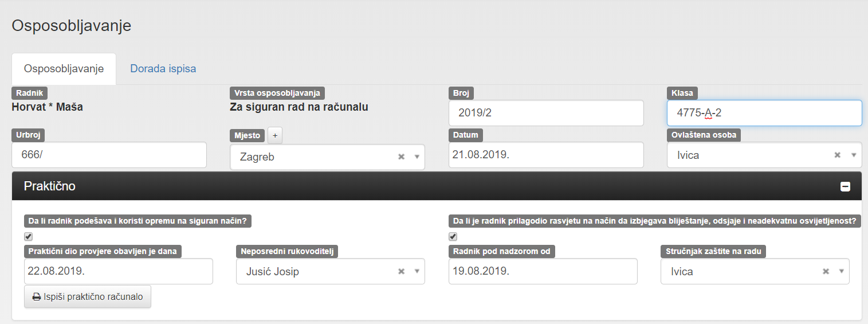Toggle checkbox for lighting adjustment question
Viewport: 868px width, 324px height.
pyautogui.click(x=453, y=236)
